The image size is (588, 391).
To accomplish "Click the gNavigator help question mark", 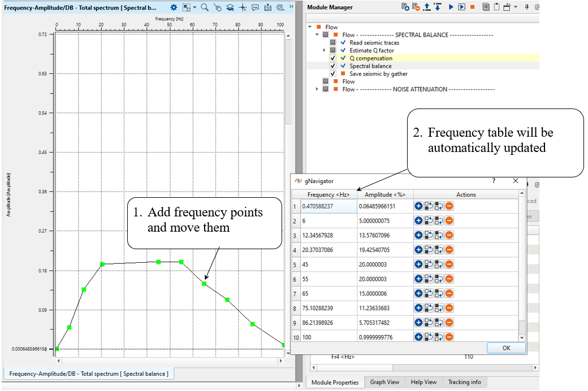I will 494,181.
